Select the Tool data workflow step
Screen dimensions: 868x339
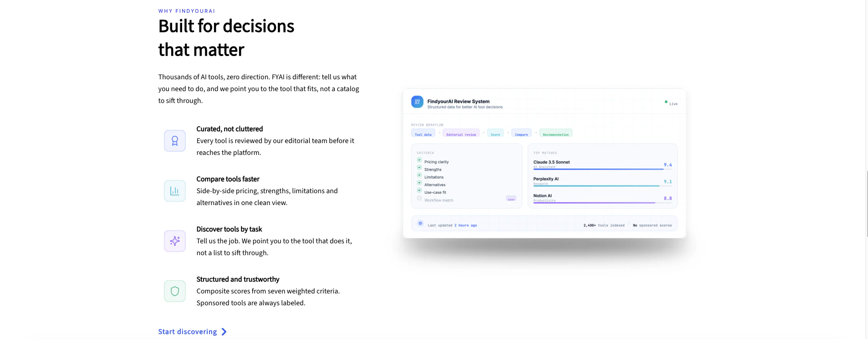pyautogui.click(x=423, y=134)
